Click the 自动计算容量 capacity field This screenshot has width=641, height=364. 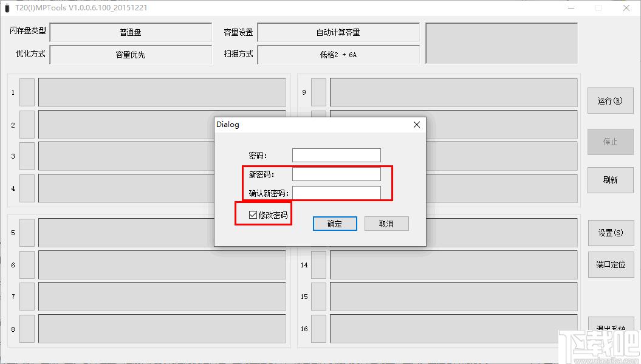tap(338, 32)
